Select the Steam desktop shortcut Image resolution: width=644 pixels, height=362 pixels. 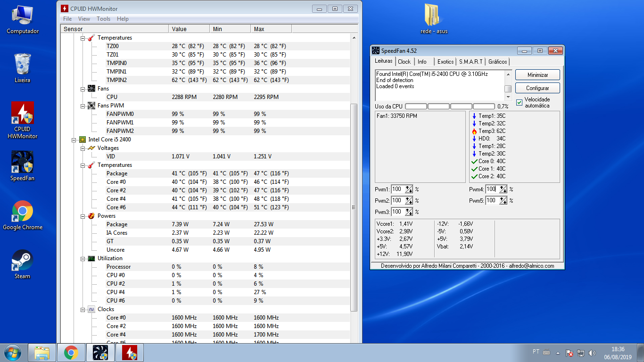tap(22, 264)
